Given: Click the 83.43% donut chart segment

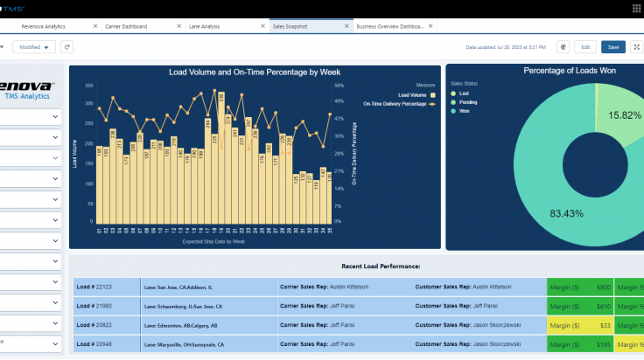Looking at the screenshot, I should click(x=542, y=214).
